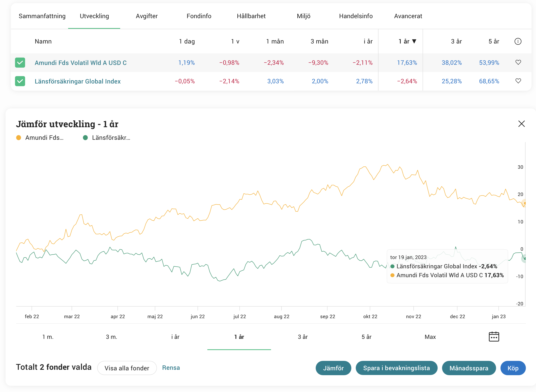Screen dimensions: 536x392
Task: Favorite Länsförsäkringar Global Index heart icon
Action: pyautogui.click(x=518, y=81)
